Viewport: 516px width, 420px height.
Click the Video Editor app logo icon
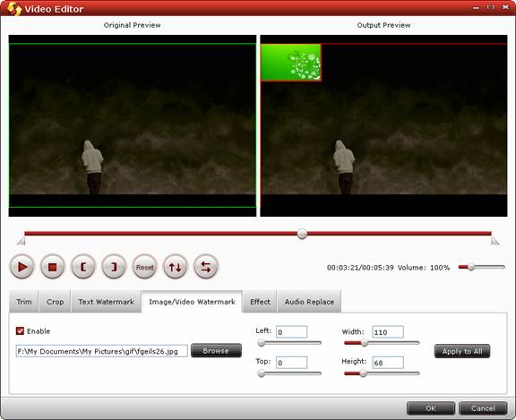[14, 9]
